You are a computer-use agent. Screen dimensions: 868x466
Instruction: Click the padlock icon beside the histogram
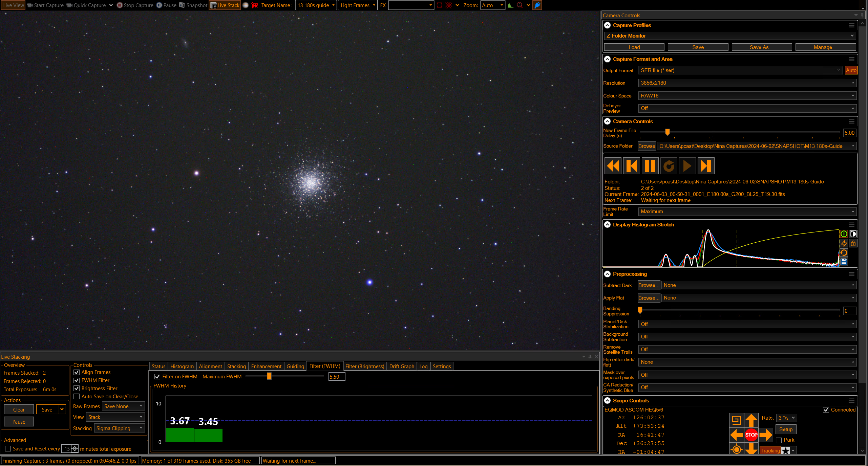pyautogui.click(x=853, y=243)
